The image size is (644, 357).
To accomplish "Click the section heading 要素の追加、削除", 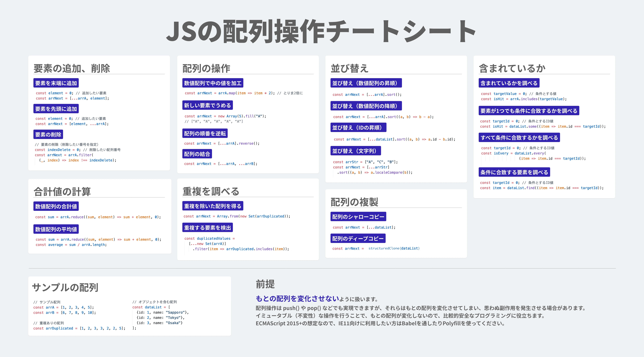I will [72, 68].
